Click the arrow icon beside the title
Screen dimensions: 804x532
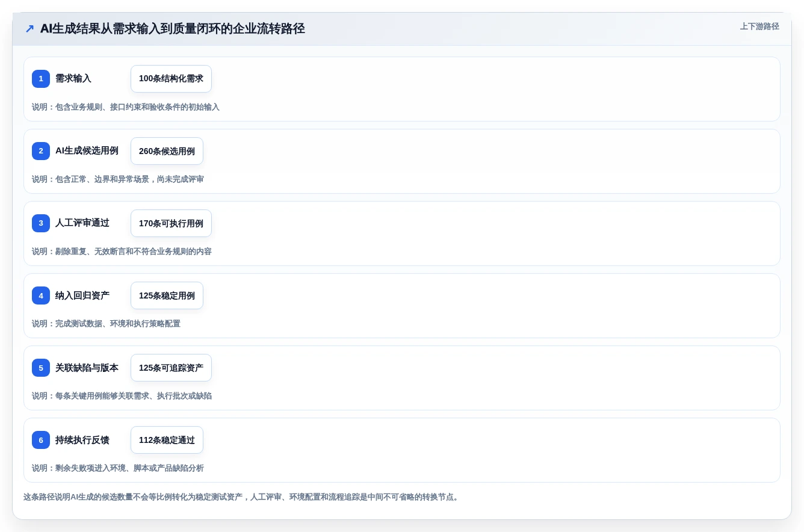[29, 29]
